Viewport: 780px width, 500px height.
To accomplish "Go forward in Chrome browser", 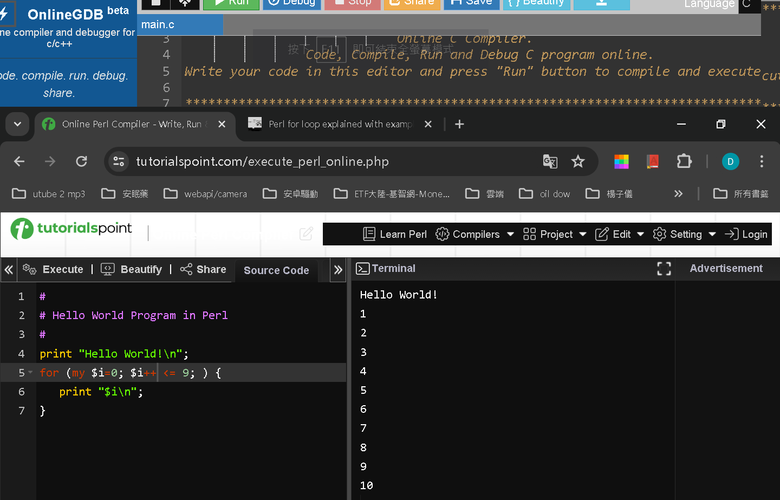I will [50, 162].
